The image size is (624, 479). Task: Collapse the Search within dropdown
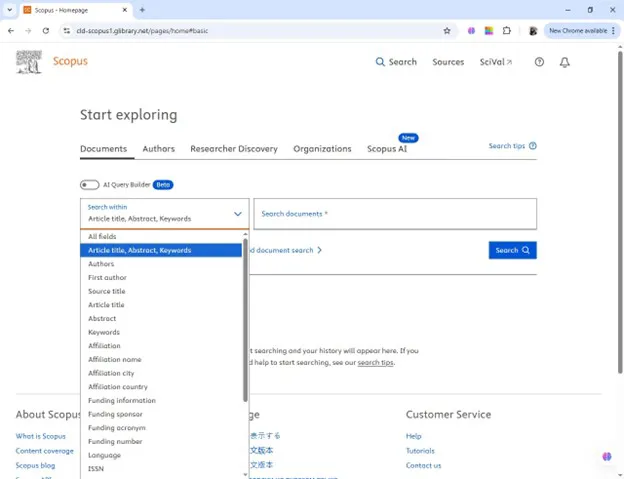(x=238, y=214)
